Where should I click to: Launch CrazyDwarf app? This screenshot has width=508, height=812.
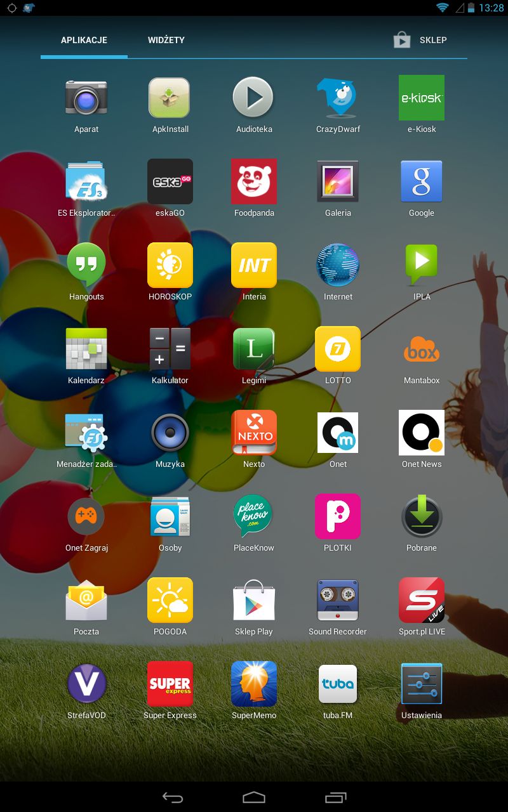point(338,98)
